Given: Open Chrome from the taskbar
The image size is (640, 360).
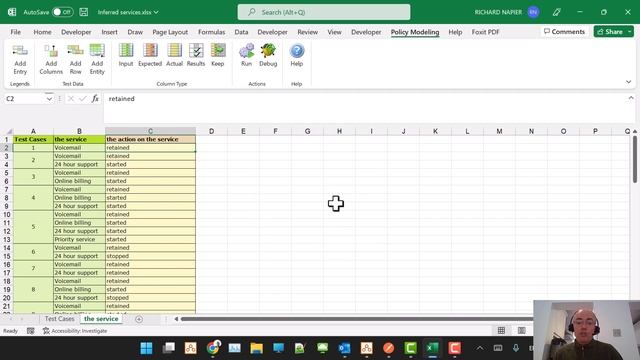Looking at the screenshot, I should coord(213,348).
